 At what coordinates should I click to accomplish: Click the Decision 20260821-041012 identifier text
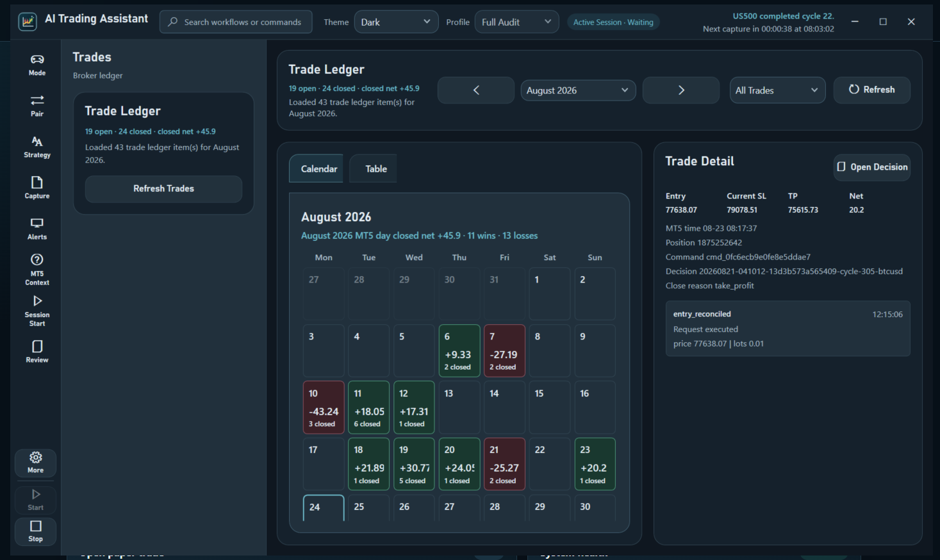coord(784,272)
